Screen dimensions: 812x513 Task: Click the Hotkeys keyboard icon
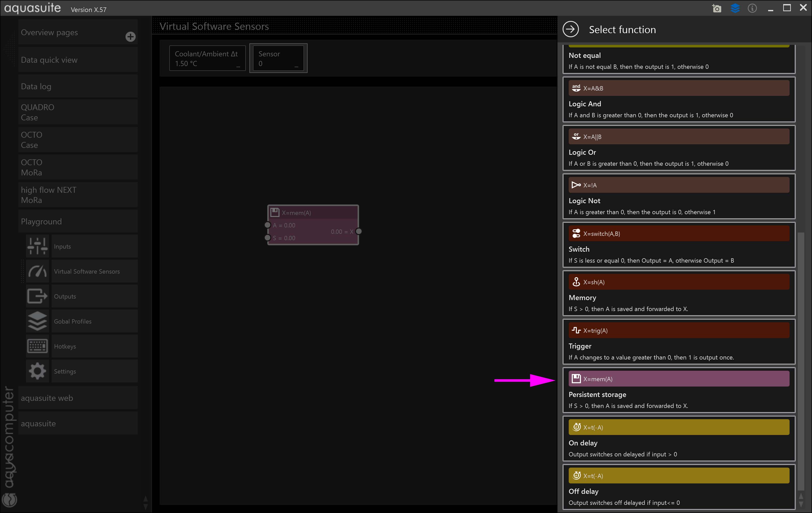tap(37, 346)
